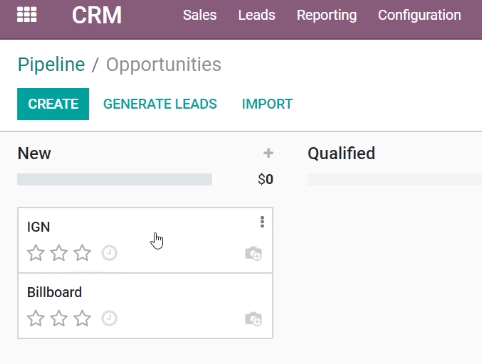Set third priority star on Billboard card

pyautogui.click(x=82, y=318)
